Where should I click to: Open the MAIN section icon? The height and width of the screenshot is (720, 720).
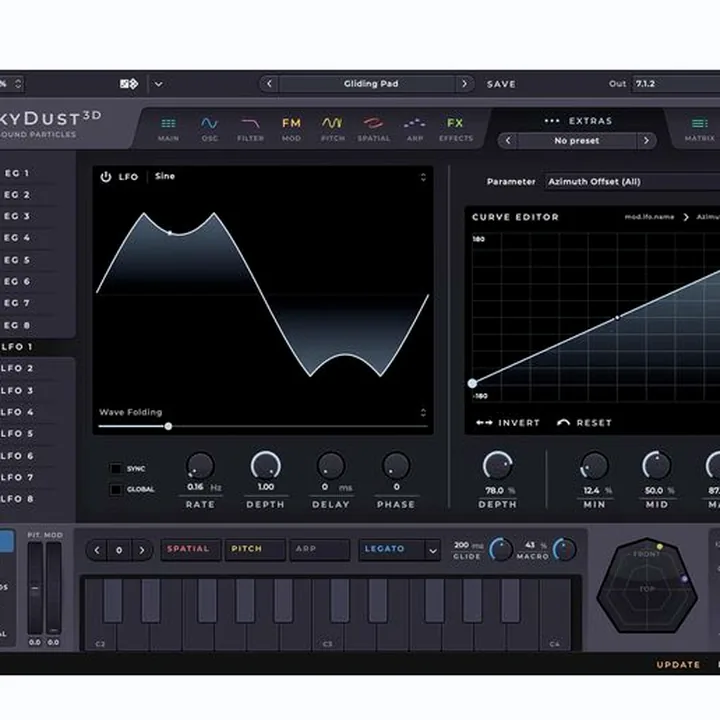[168, 124]
